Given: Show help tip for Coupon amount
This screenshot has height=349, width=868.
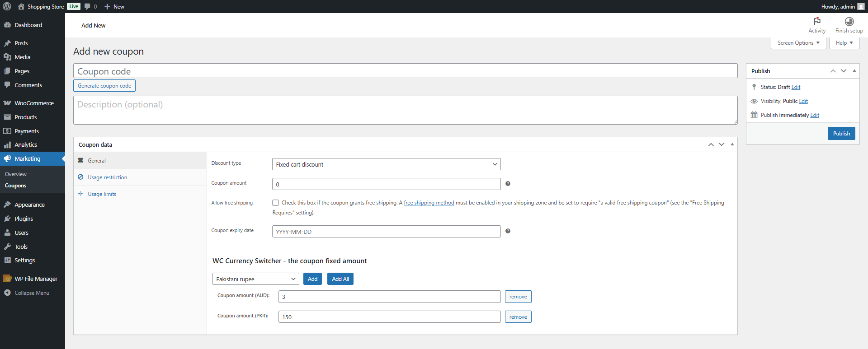Looking at the screenshot, I should coord(508,184).
